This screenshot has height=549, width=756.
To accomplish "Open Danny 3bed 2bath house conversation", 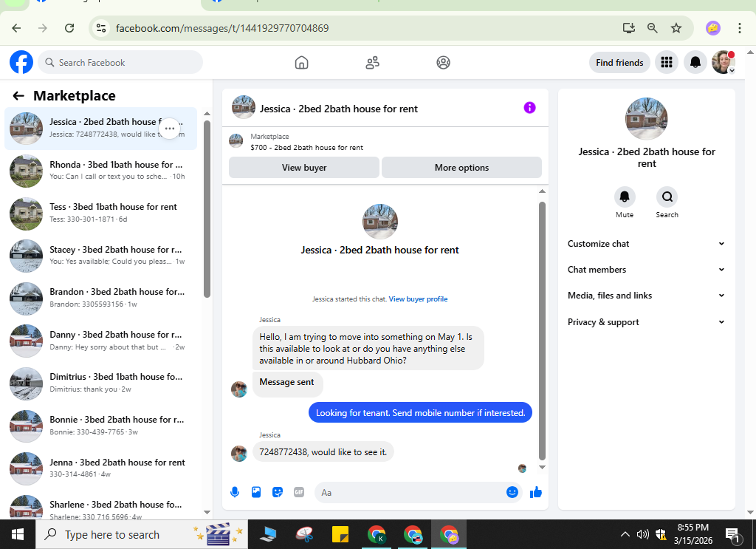I will [100, 341].
